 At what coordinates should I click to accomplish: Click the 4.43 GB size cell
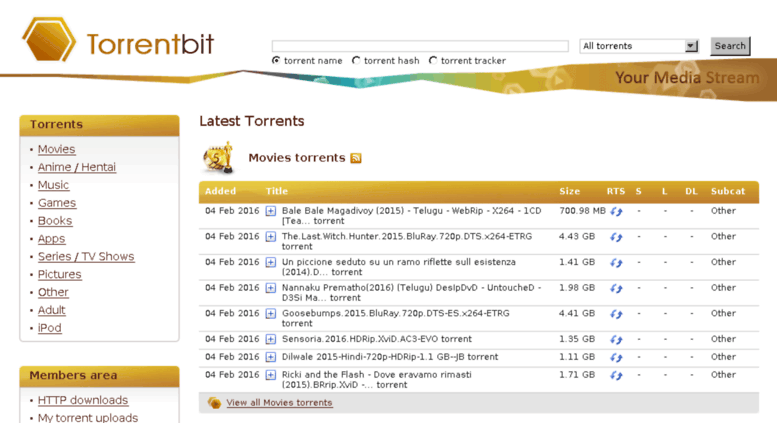pos(577,237)
